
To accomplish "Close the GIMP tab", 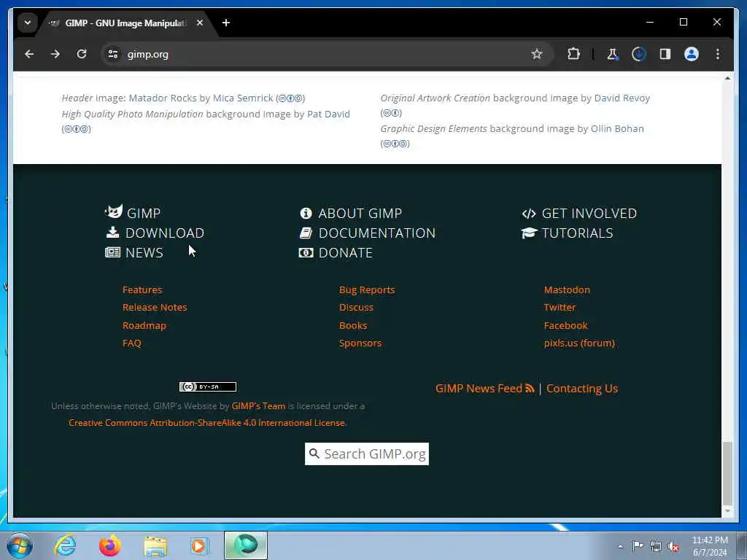I will 200,23.
